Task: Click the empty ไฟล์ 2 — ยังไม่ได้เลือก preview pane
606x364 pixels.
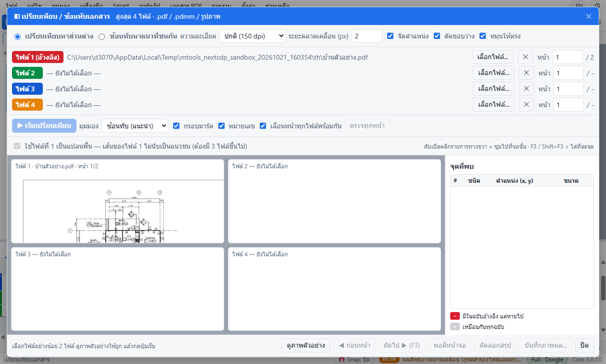Action: 334,201
